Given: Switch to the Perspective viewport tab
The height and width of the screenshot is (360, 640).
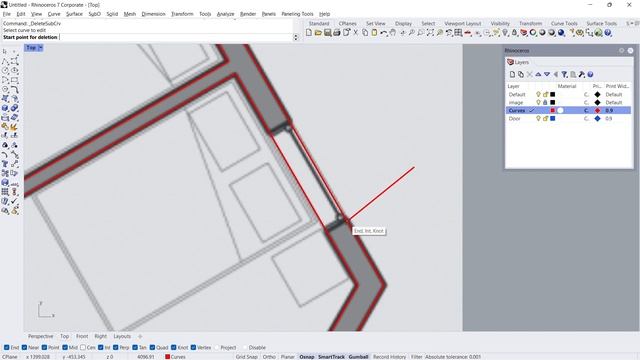Looking at the screenshot, I should 40,336.
